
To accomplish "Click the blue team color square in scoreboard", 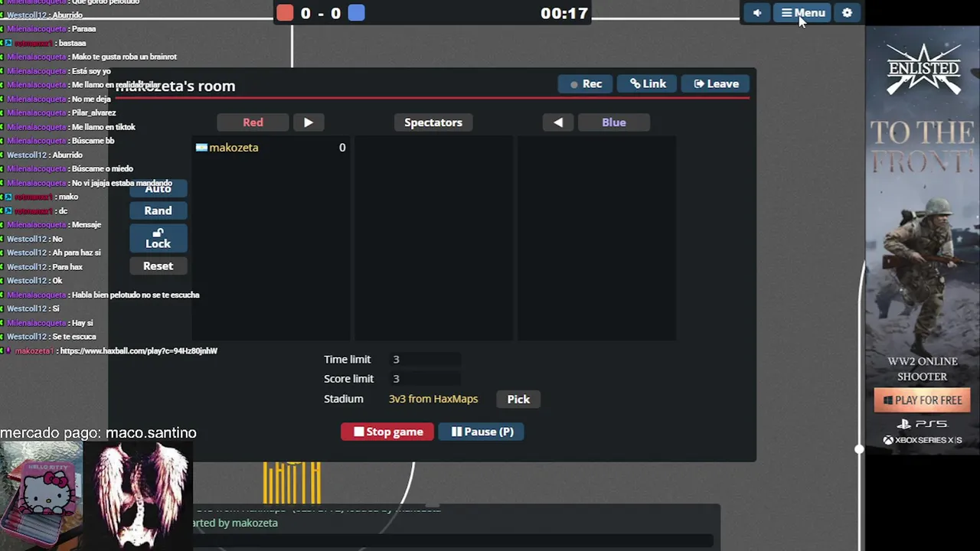I will (356, 13).
